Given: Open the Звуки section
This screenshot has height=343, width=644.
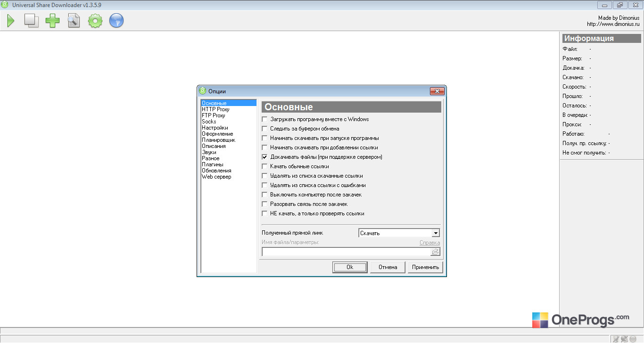Looking at the screenshot, I should click(209, 152).
